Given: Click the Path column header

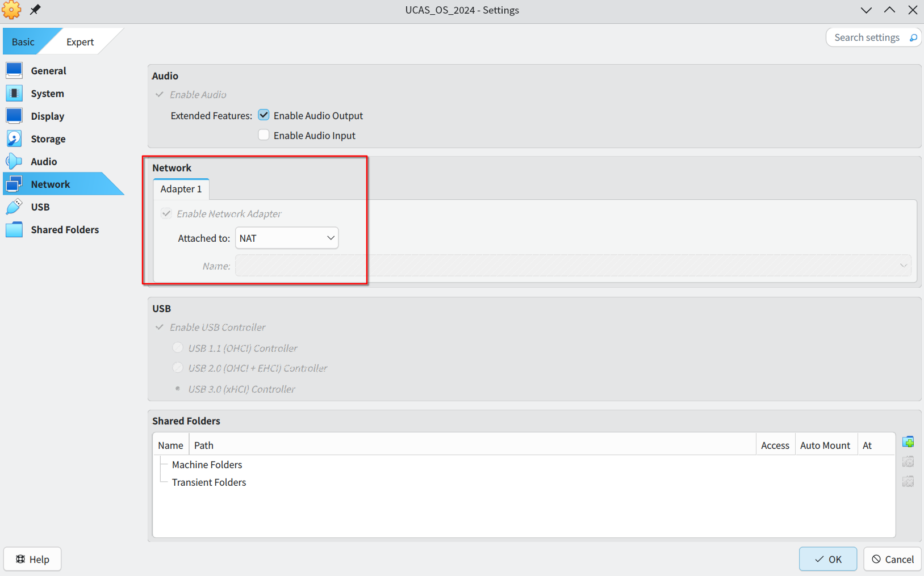Looking at the screenshot, I should click(x=473, y=445).
